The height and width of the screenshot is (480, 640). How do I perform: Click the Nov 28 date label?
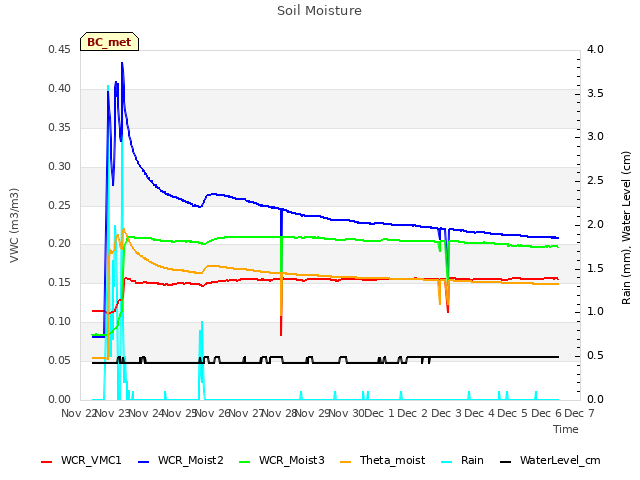click(x=279, y=413)
